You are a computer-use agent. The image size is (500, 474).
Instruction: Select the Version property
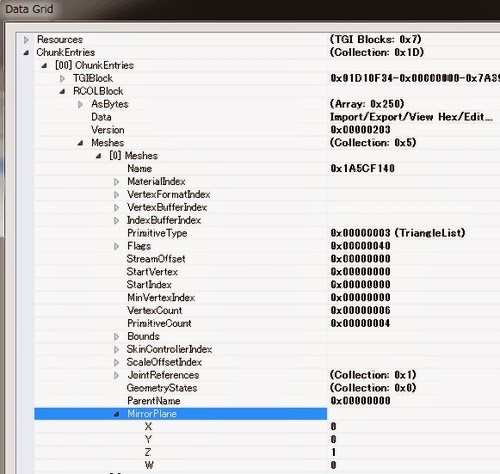108,130
